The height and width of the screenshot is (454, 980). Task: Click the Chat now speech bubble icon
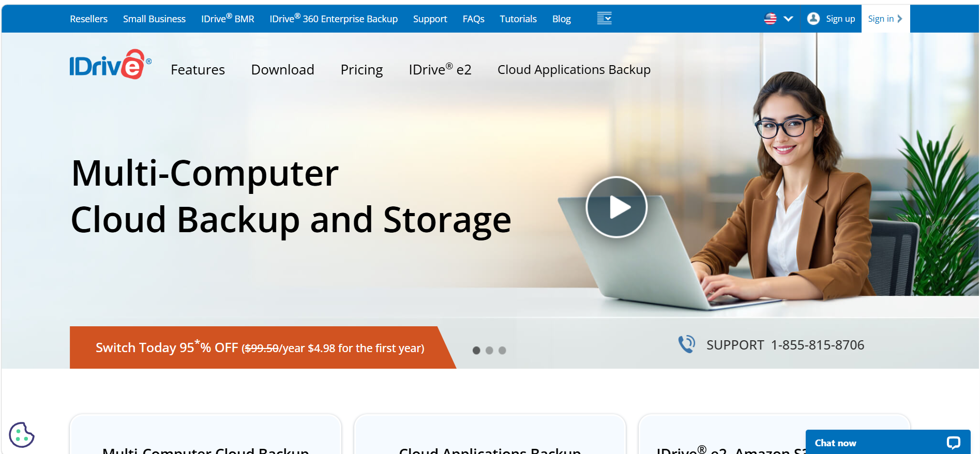tap(953, 443)
